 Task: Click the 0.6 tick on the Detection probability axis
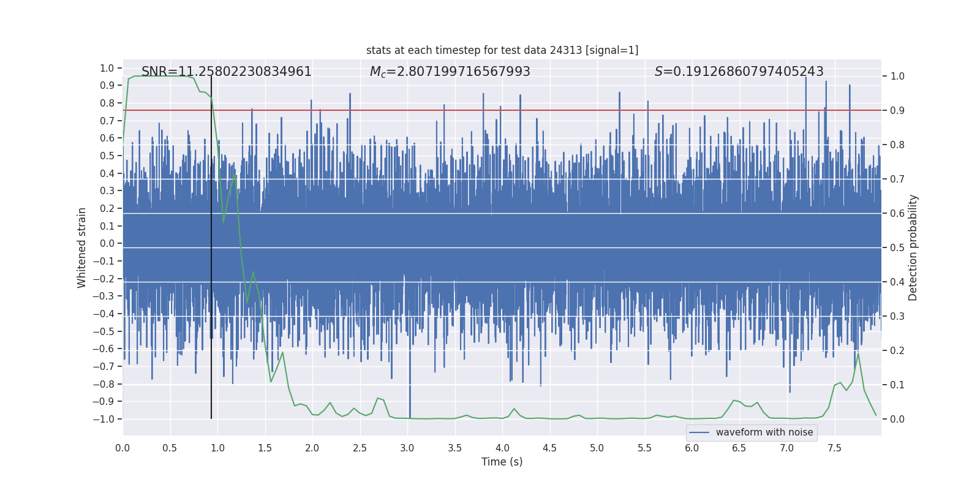point(897,214)
